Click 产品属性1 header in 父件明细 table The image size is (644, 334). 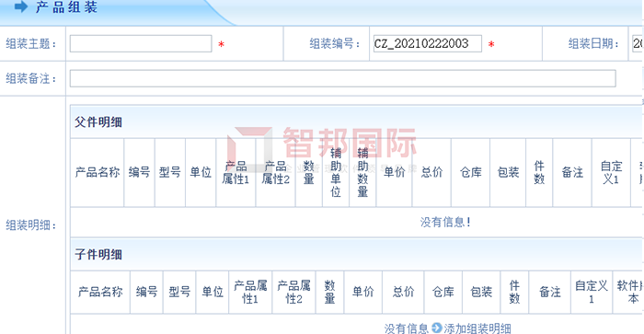tap(236, 173)
